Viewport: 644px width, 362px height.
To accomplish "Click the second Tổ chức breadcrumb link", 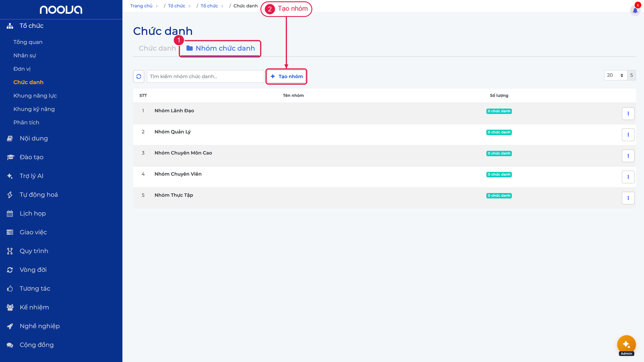I will (209, 6).
